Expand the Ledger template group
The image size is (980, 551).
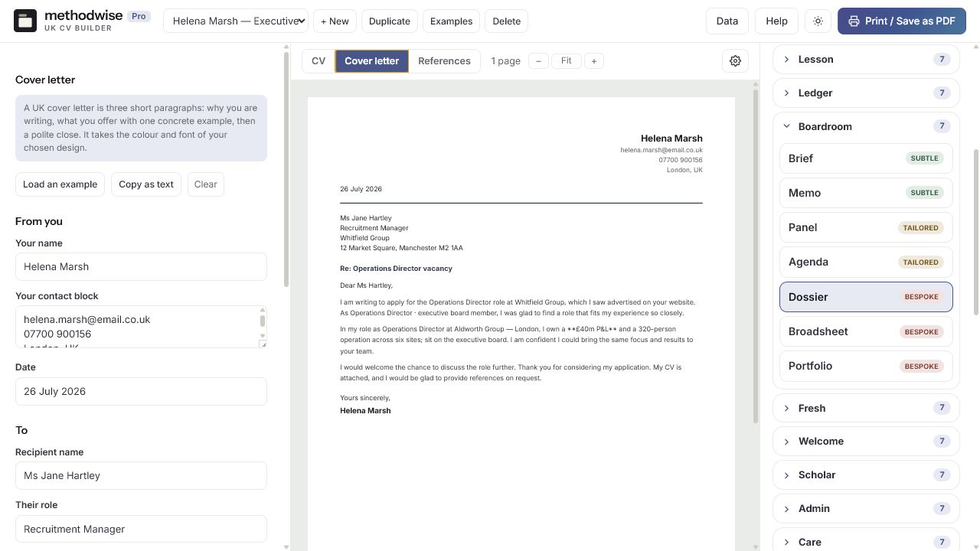[866, 93]
